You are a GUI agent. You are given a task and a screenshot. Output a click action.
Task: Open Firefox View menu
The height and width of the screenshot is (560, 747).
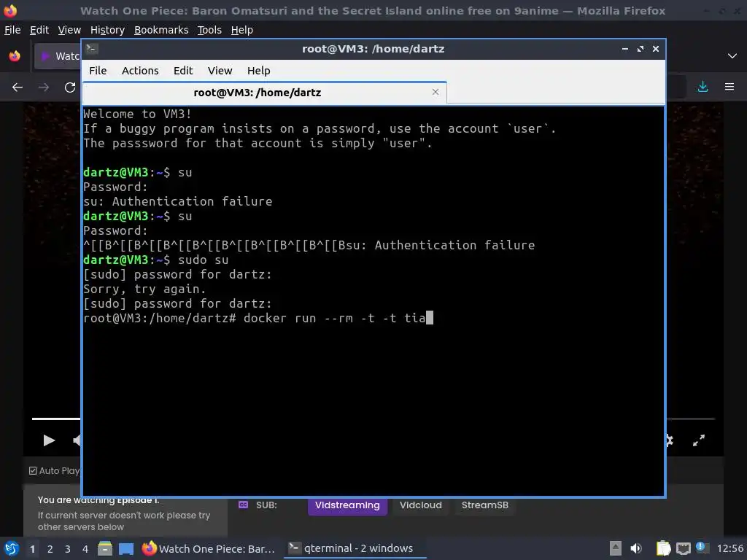(69, 30)
